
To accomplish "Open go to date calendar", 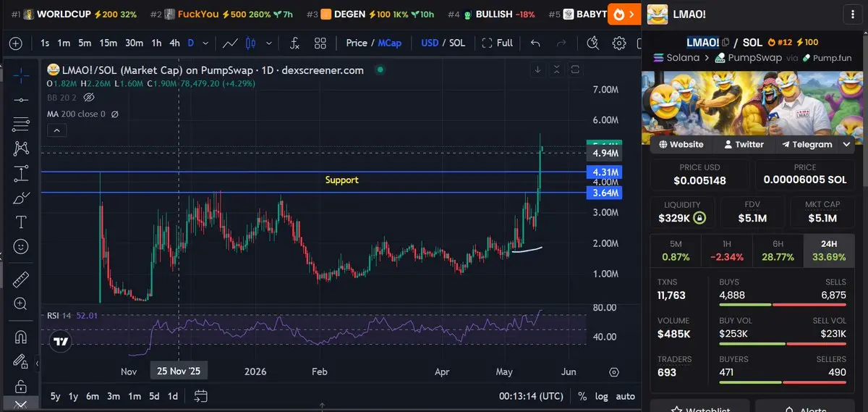I will coord(201,396).
